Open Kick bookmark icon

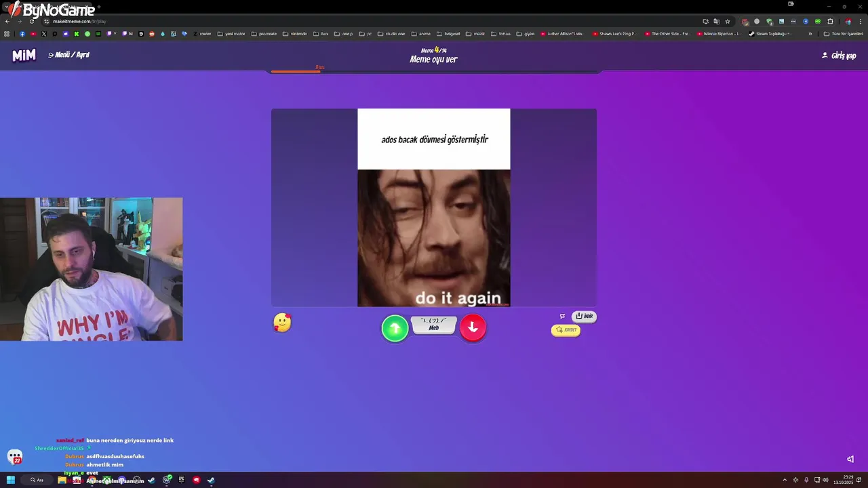click(x=77, y=34)
